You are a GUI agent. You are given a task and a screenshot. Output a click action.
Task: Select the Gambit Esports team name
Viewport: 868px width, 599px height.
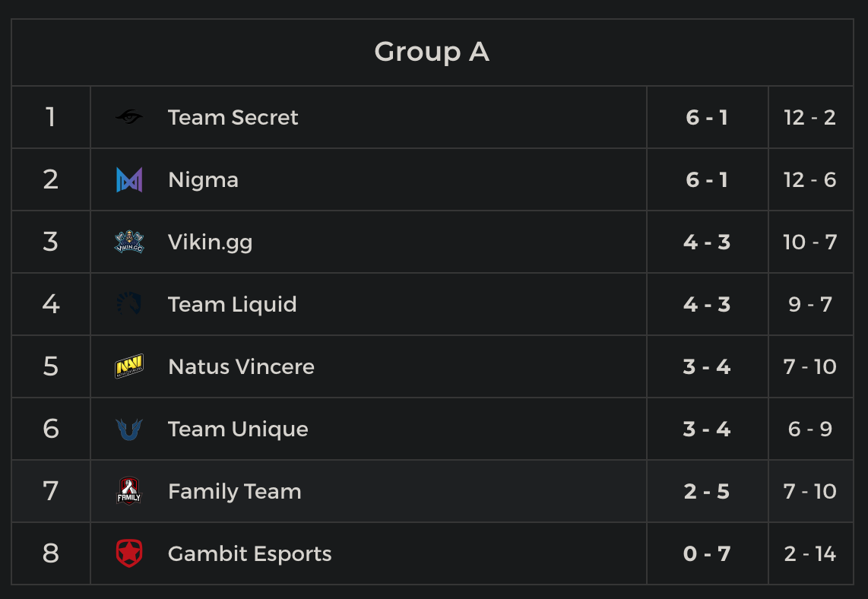[x=249, y=553]
